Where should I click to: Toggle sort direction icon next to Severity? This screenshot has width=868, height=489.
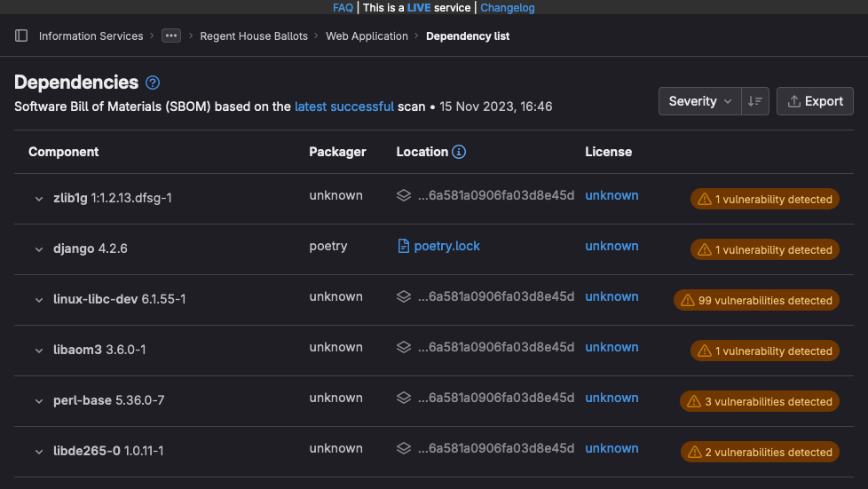click(755, 101)
